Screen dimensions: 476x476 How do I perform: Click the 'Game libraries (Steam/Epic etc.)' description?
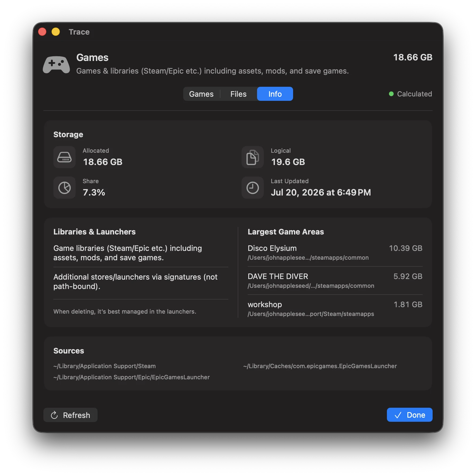point(127,253)
